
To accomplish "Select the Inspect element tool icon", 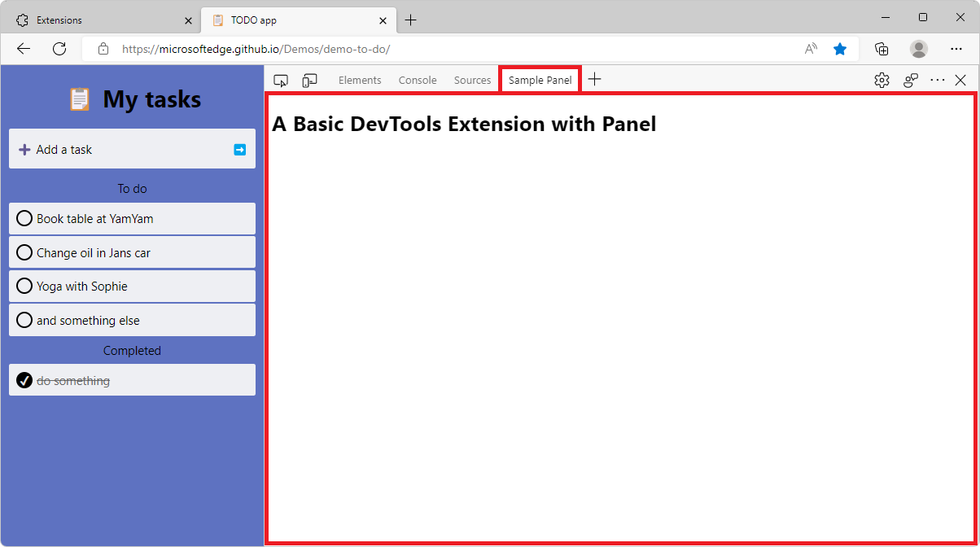I will tap(281, 80).
